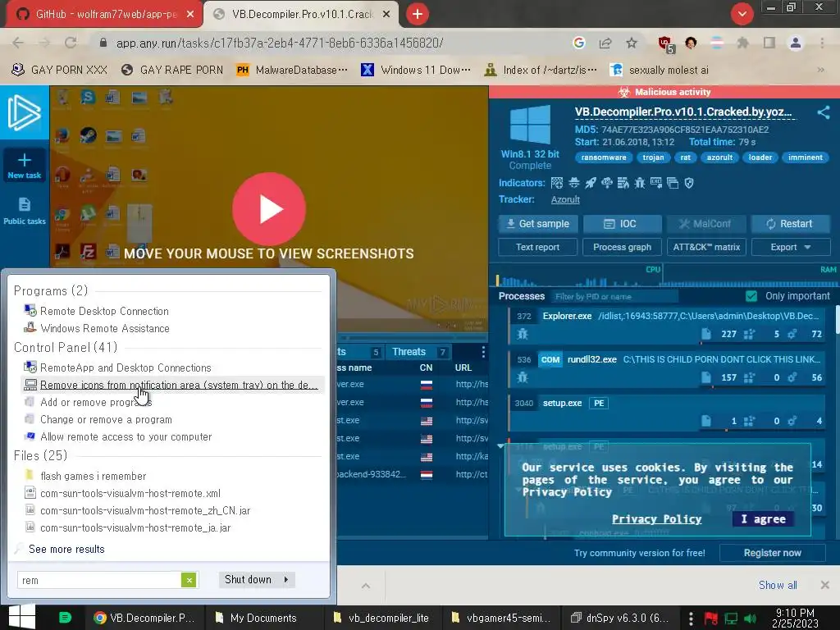Click Show all downloads
The image size is (840, 630).
(778, 585)
